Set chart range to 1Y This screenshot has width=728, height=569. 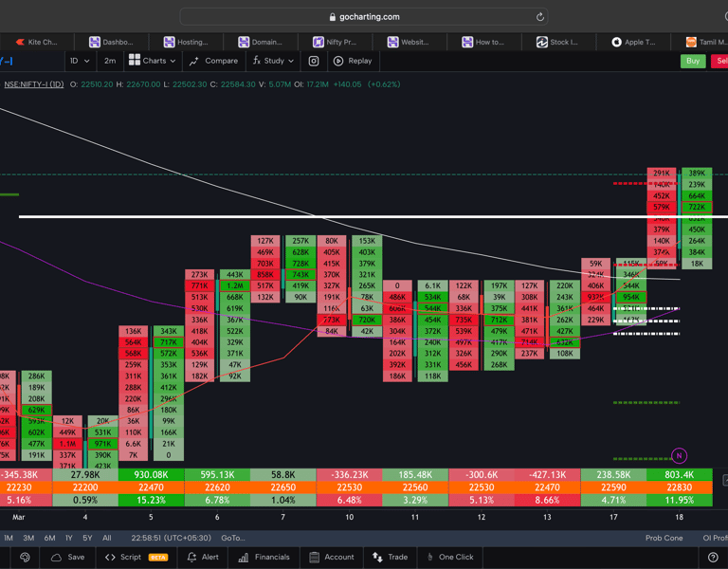click(x=69, y=538)
